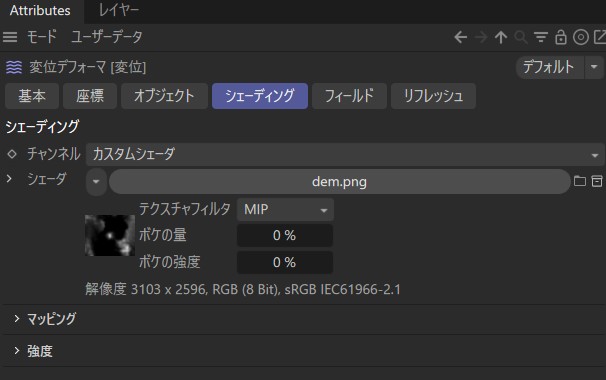The height and width of the screenshot is (380, 606).
Task: Open new attribute manager window icon
Action: click(599, 37)
